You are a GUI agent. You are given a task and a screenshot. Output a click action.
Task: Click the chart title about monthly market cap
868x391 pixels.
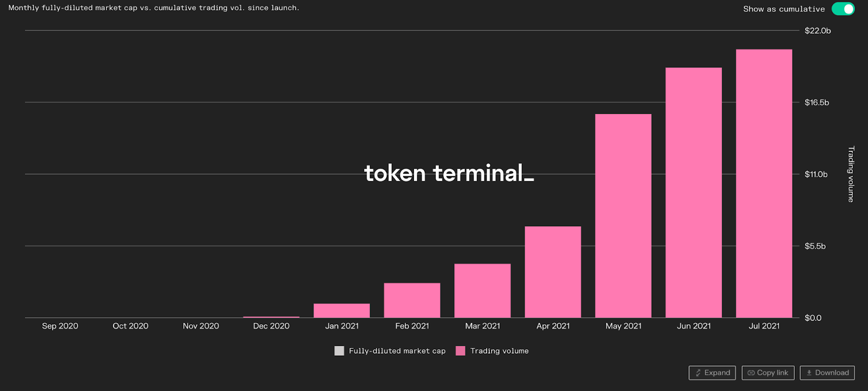click(x=154, y=8)
